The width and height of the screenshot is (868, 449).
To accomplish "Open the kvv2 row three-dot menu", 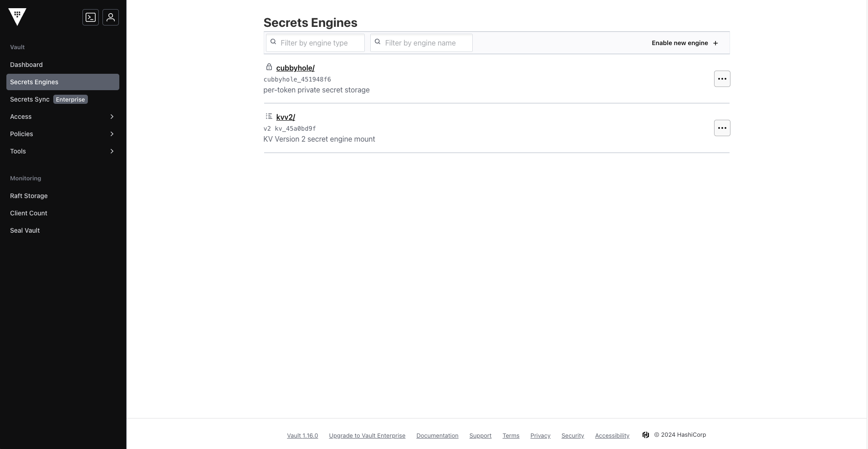I will click(722, 128).
